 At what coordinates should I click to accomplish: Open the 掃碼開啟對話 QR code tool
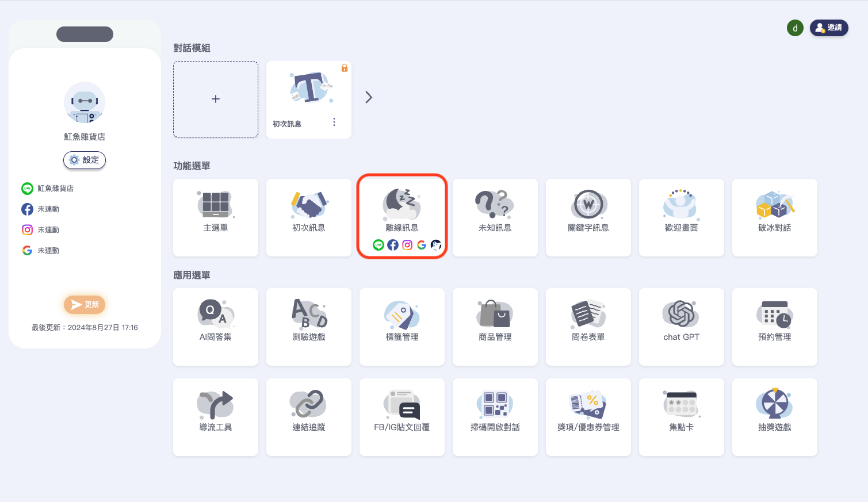click(495, 416)
